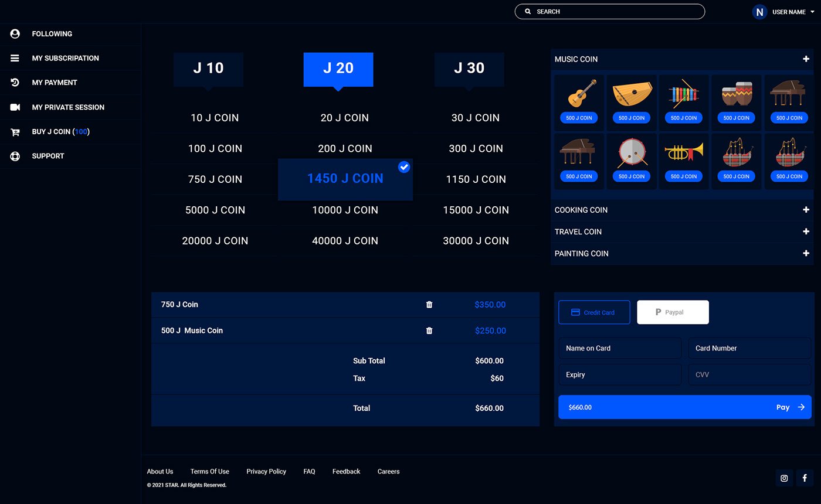Image resolution: width=821 pixels, height=504 pixels.
Task: Select the xylophone music coin icon
Action: point(683,94)
